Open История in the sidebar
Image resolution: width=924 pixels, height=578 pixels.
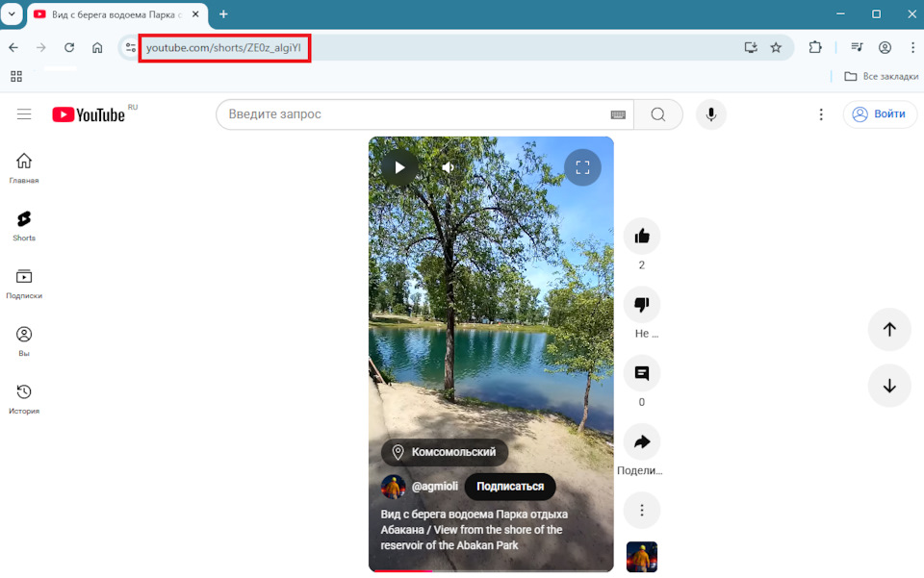(x=24, y=399)
